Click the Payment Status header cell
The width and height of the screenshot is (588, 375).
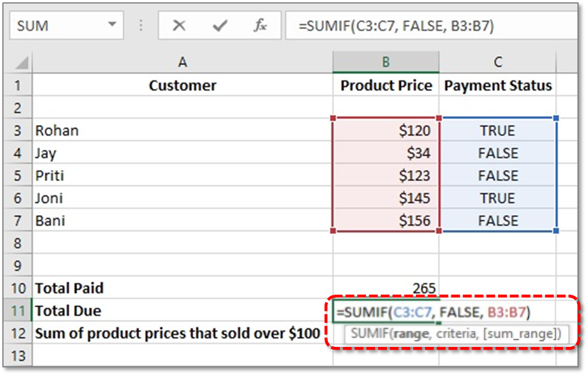click(x=498, y=86)
